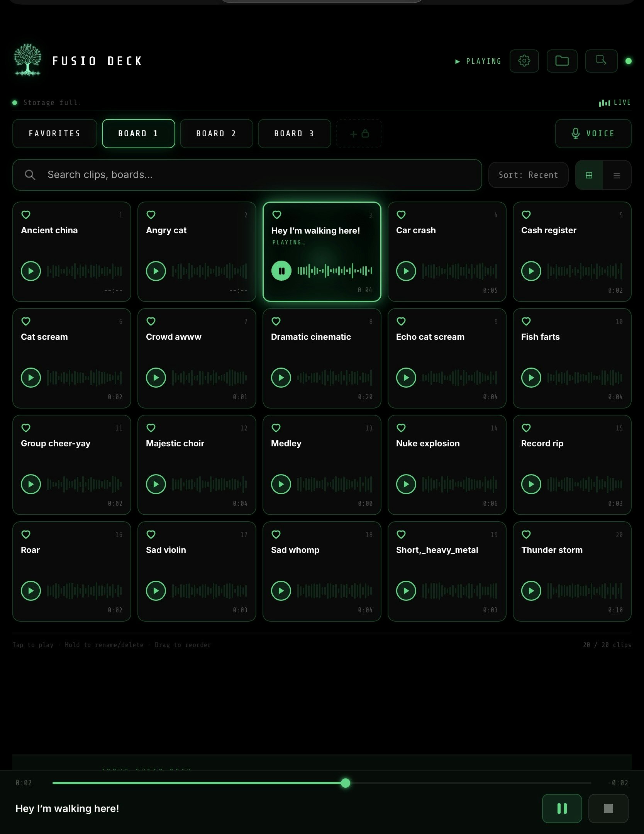This screenshot has height=834, width=644.
Task: Play the Thunder storm clip
Action: coord(531,591)
